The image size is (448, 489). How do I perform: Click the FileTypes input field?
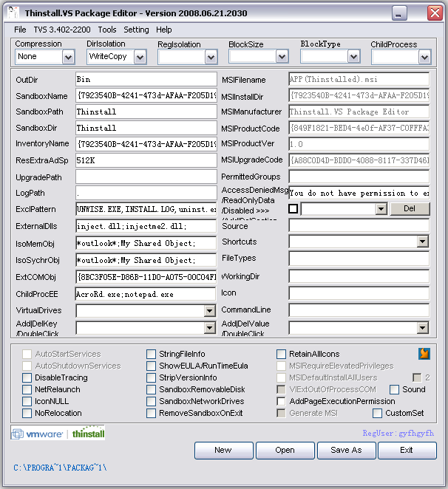(x=359, y=259)
